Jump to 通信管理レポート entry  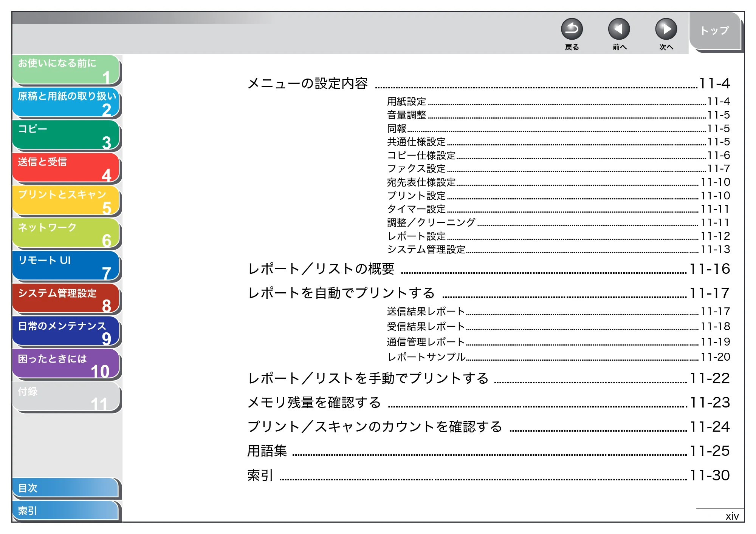(x=558, y=342)
